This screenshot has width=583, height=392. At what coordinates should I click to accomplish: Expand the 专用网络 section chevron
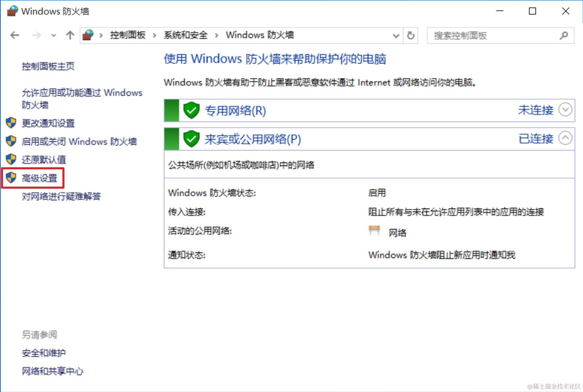pyautogui.click(x=565, y=110)
